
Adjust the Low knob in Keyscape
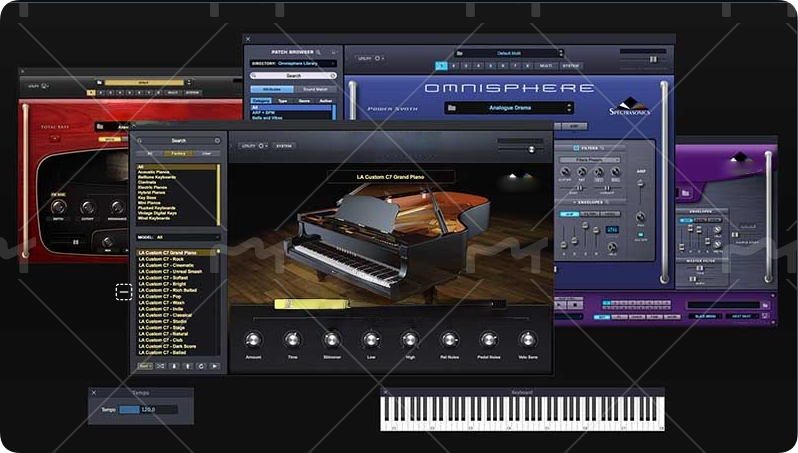pyautogui.click(x=371, y=339)
